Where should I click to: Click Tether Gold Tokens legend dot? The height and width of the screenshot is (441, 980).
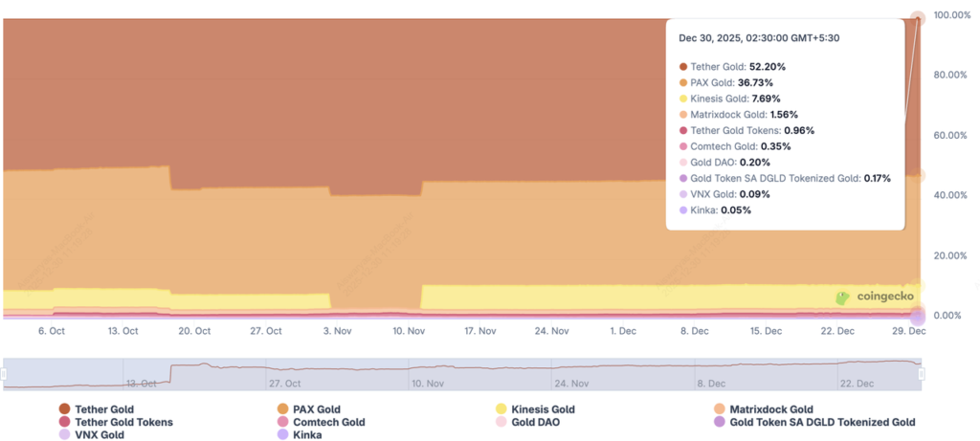pyautogui.click(x=64, y=422)
